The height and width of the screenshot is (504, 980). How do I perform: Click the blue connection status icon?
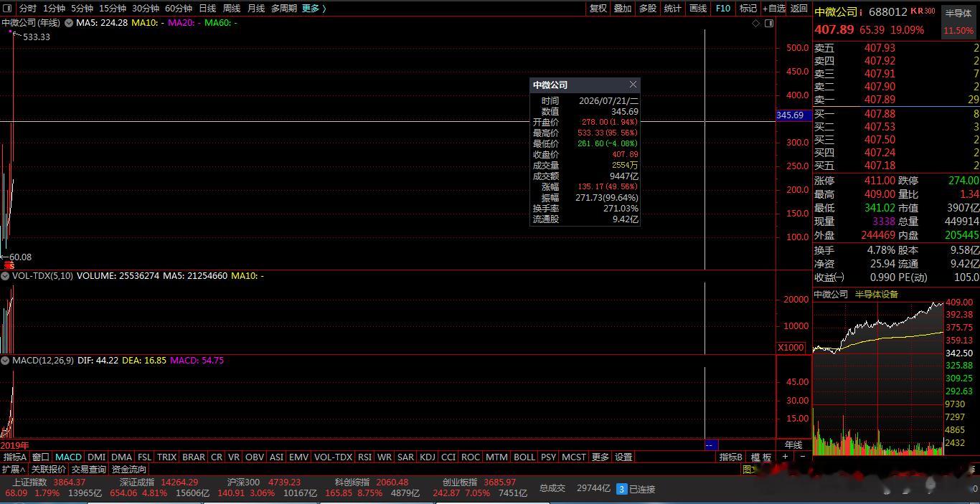click(x=621, y=489)
